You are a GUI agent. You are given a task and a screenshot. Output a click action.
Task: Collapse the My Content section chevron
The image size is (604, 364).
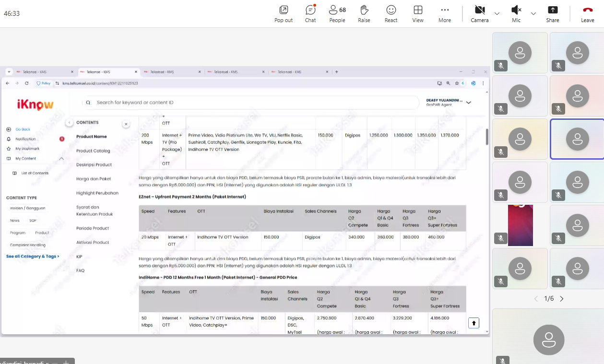(x=61, y=158)
